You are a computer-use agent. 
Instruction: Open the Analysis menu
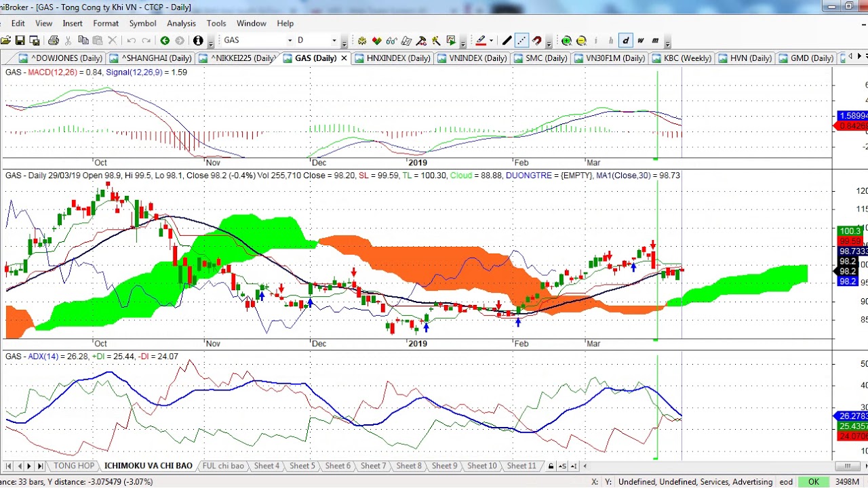(x=181, y=23)
